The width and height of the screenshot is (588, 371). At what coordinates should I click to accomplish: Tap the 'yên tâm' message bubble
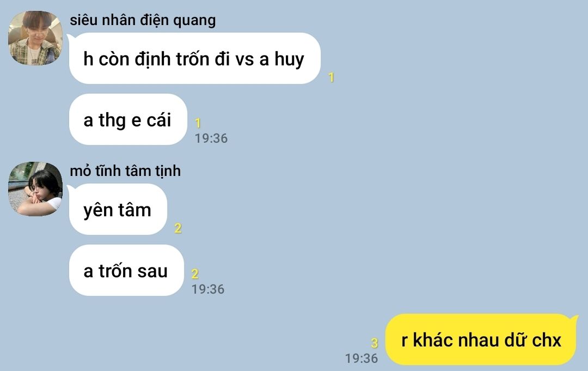pyautogui.click(x=118, y=209)
